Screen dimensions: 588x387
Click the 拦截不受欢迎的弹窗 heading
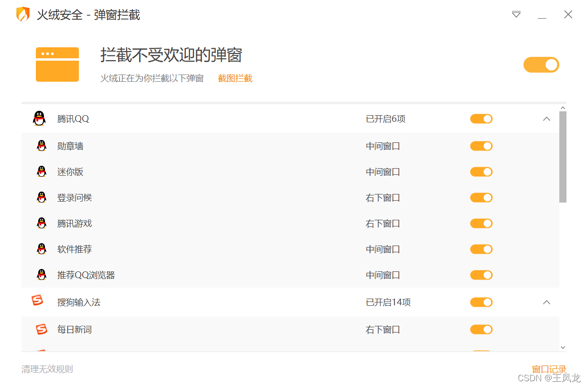point(171,55)
